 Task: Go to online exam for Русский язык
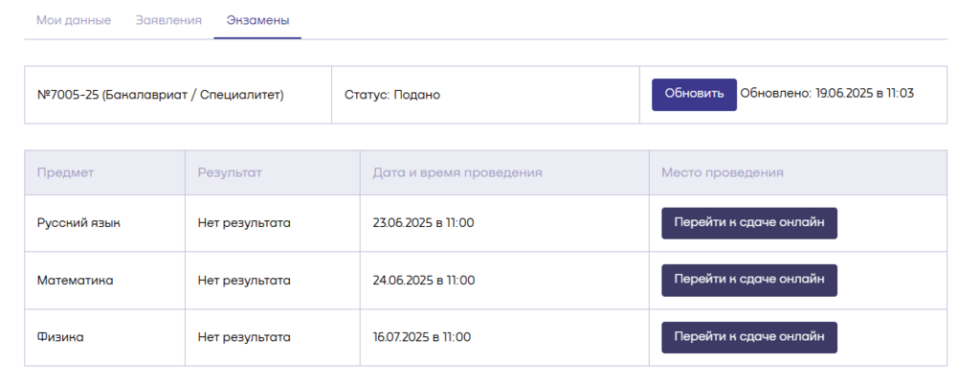tap(748, 223)
